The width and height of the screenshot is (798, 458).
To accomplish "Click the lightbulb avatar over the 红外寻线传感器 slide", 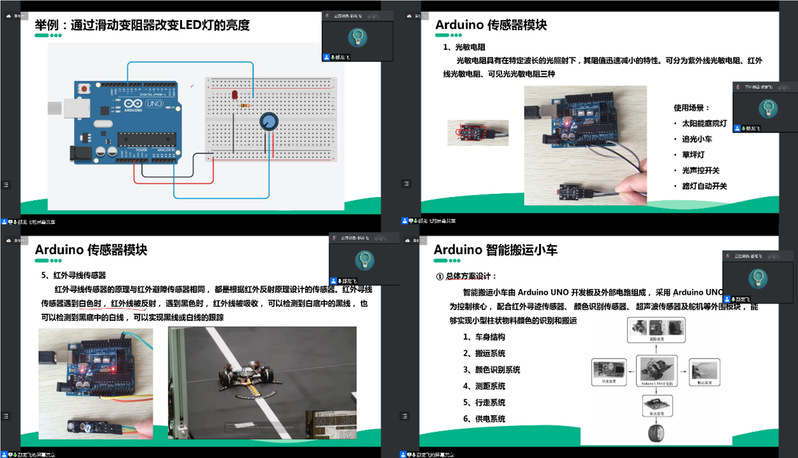I will (364, 260).
